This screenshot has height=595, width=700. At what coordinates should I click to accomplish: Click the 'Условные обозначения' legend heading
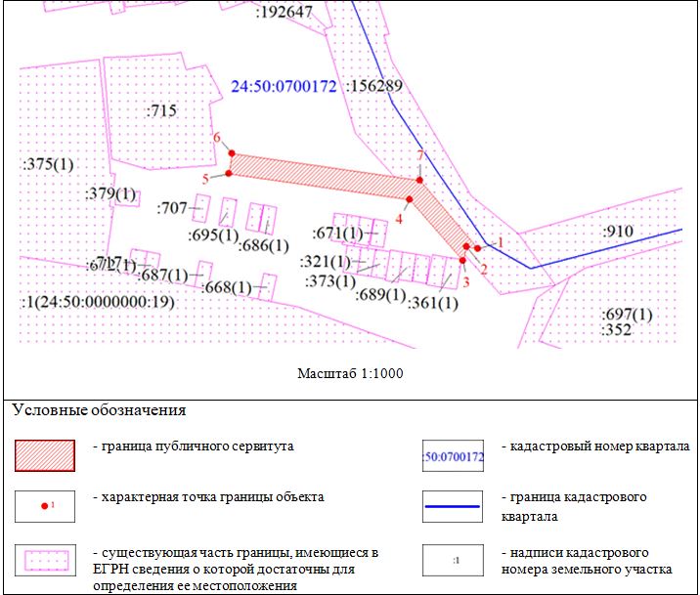[x=98, y=410]
